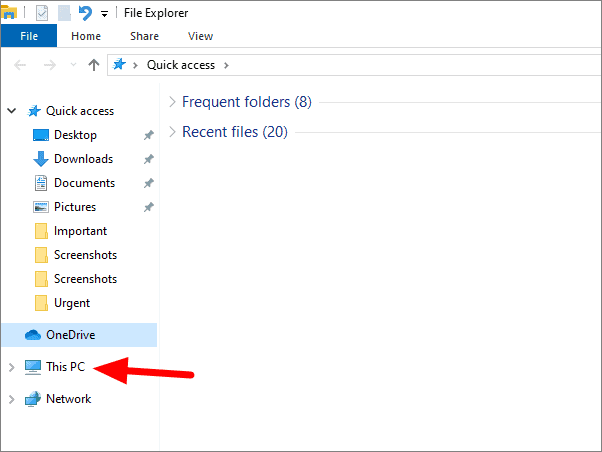This screenshot has height=452, width=602.
Task: Expand the Network tree node
Action: click(12, 399)
